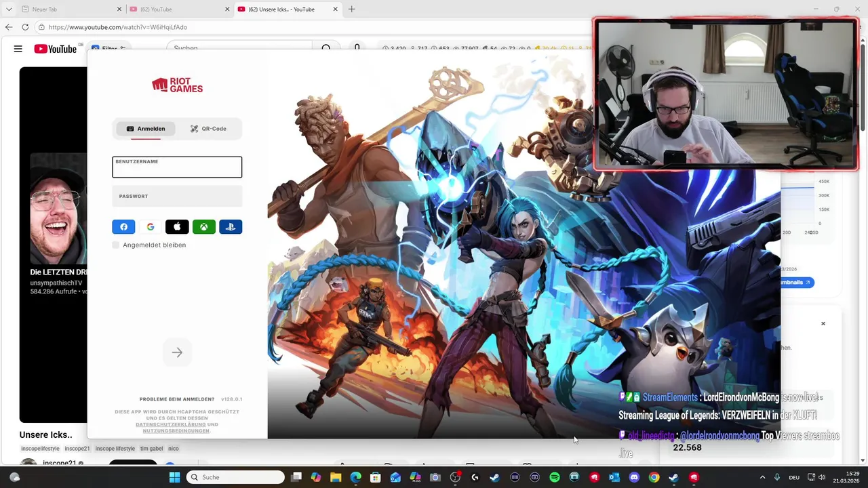Expand the browser tab list dropdown
The image size is (868, 488).
[9, 9]
